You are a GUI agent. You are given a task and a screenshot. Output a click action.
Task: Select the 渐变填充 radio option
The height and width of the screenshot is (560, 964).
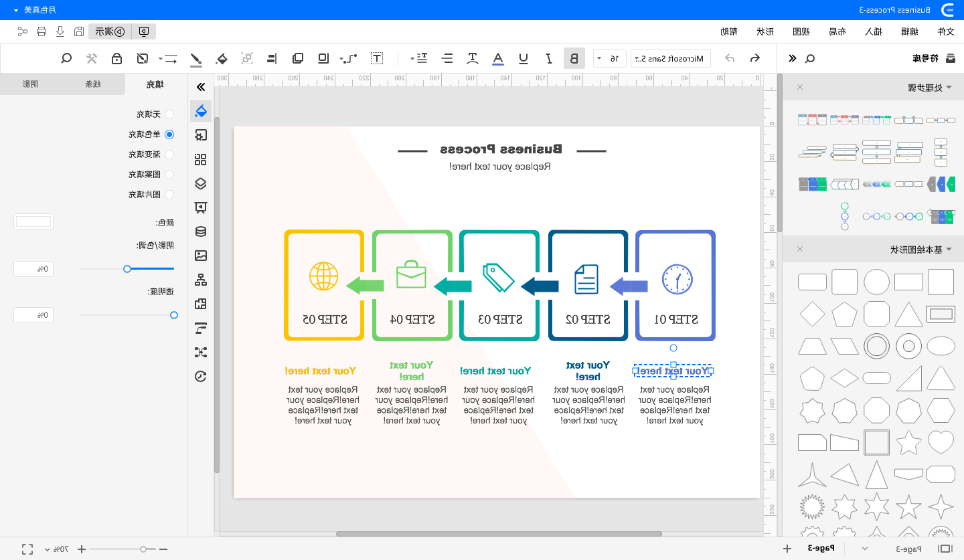[x=169, y=155]
